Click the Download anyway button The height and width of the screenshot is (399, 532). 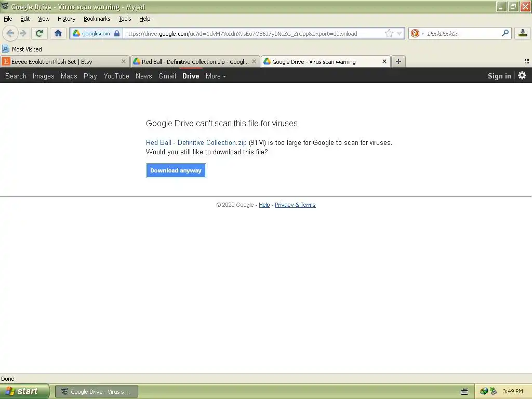click(176, 170)
